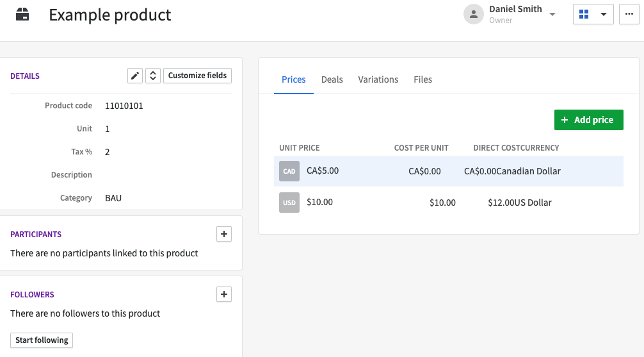644x357 pixels.
Task: Click the green Add price button
Action: 588,120
